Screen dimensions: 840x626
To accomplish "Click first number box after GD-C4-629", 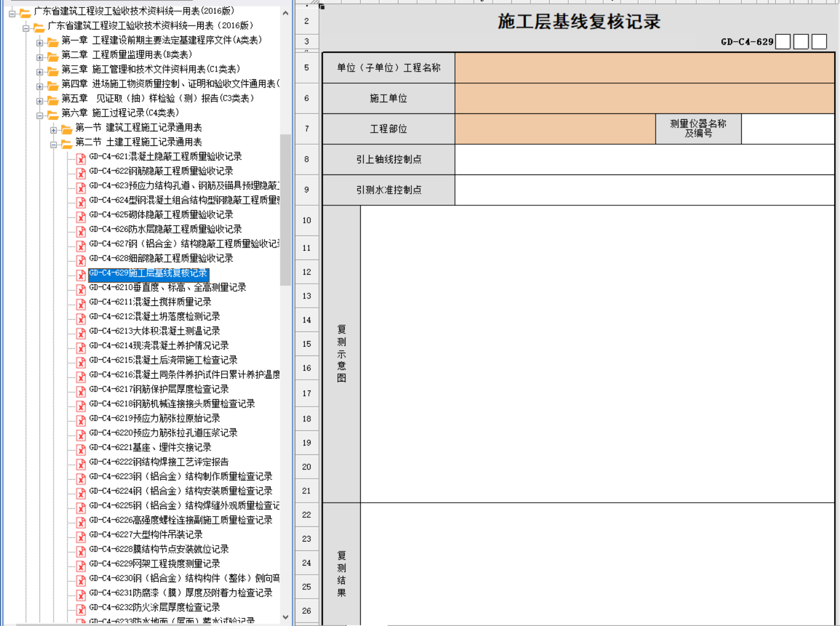I will 783,41.
